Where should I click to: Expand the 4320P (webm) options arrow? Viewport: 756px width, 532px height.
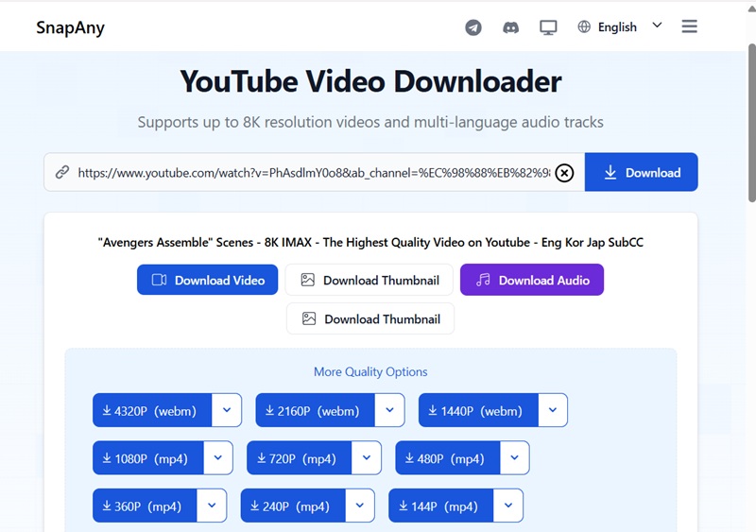[x=227, y=410]
